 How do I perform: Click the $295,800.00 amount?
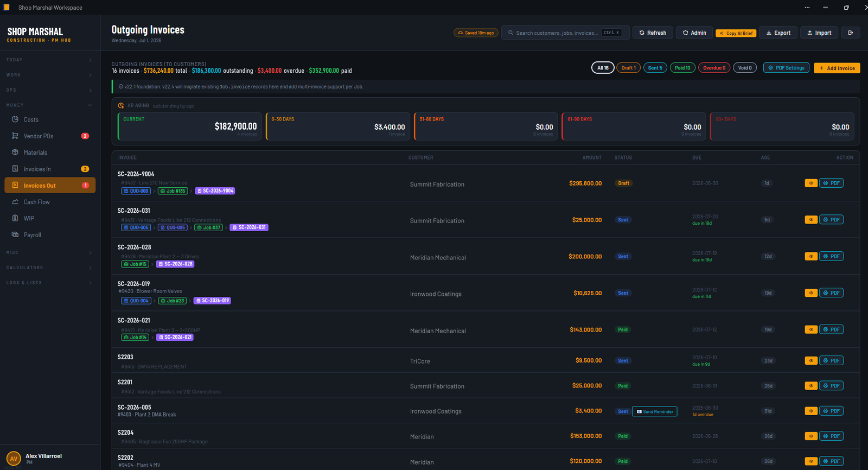click(585, 183)
